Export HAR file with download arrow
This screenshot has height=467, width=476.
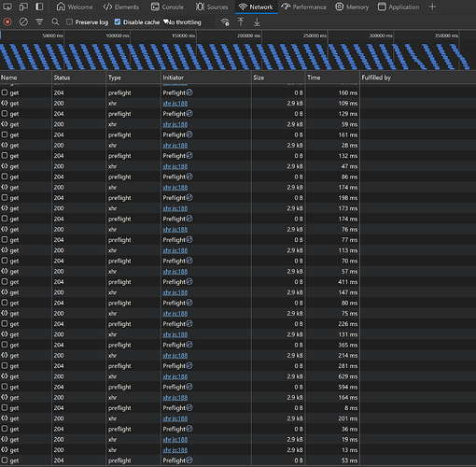[257, 21]
